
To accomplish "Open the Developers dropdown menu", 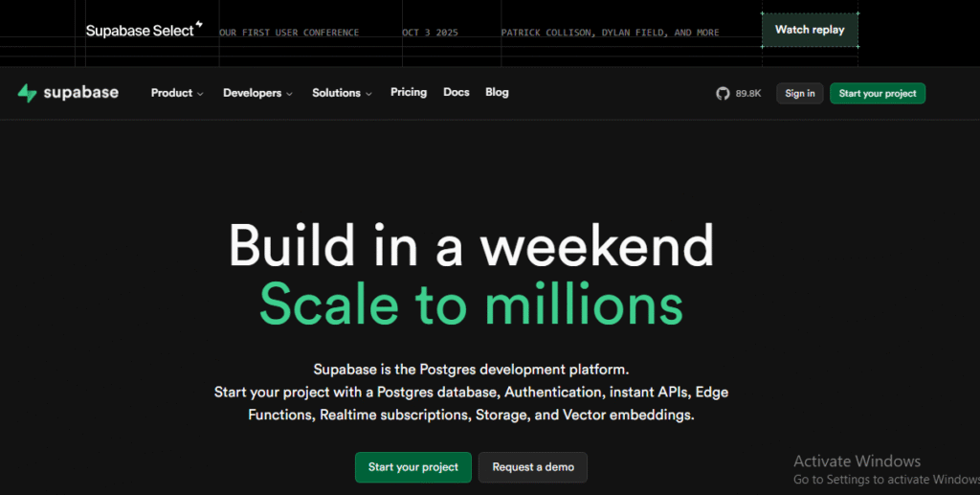I will pyautogui.click(x=257, y=93).
